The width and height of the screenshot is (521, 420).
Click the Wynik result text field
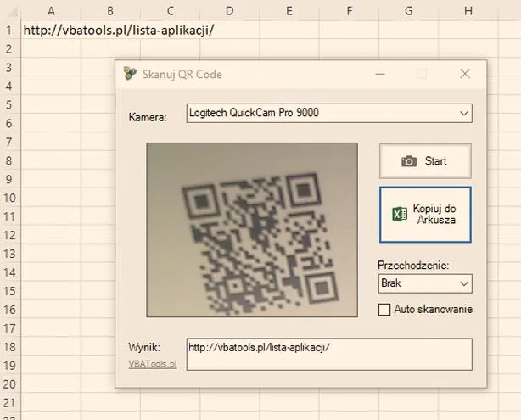(x=329, y=354)
